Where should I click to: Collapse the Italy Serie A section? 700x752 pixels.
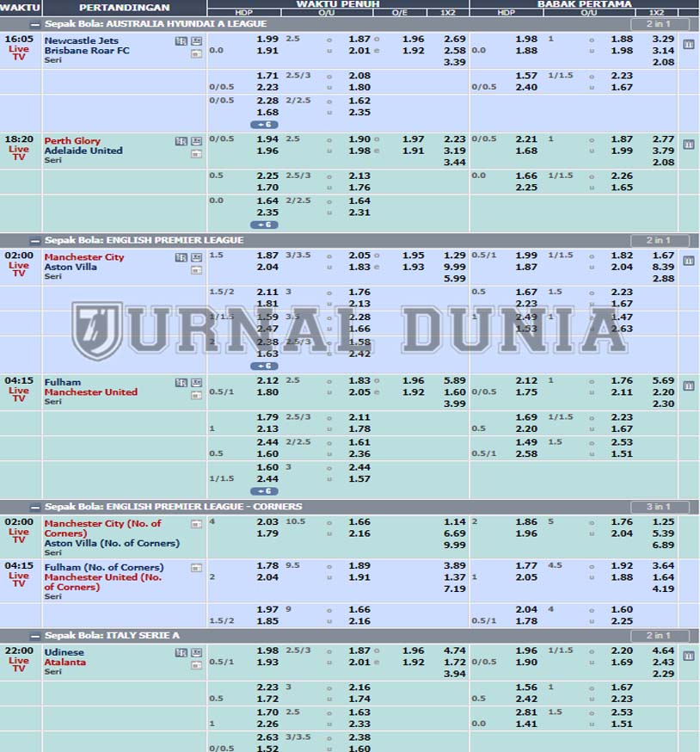(x=34, y=637)
